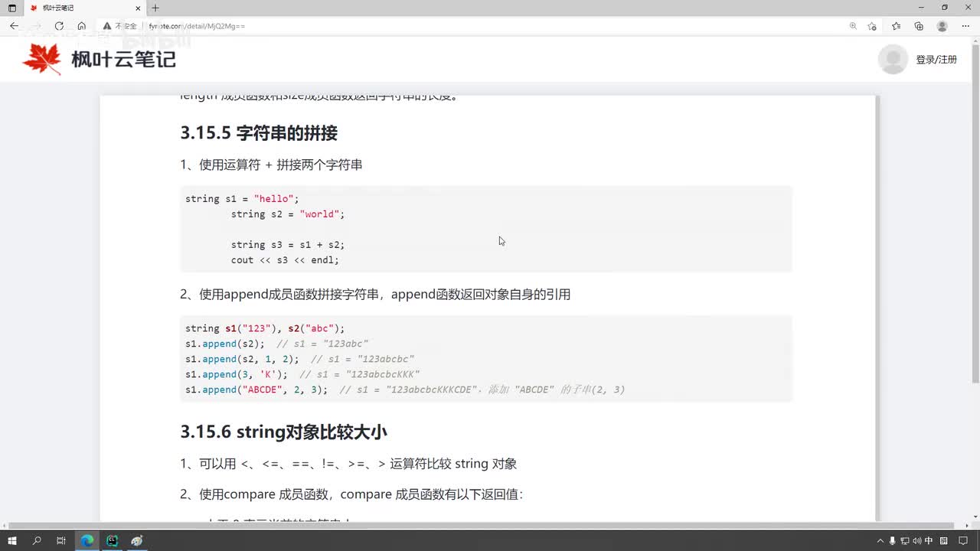Click the 枫叶云笔记 site title
The height and width of the screenshot is (551, 980).
tap(123, 59)
